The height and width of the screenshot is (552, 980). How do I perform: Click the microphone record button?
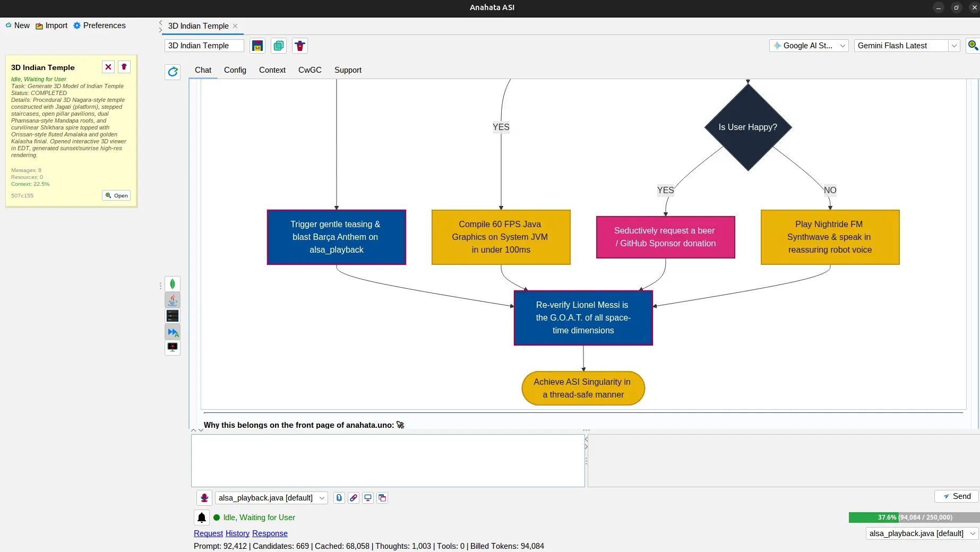pos(204,498)
